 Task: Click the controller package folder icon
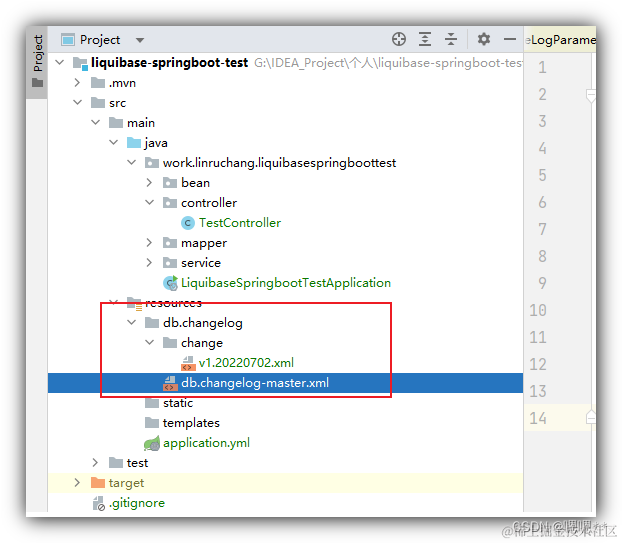[x=170, y=202]
